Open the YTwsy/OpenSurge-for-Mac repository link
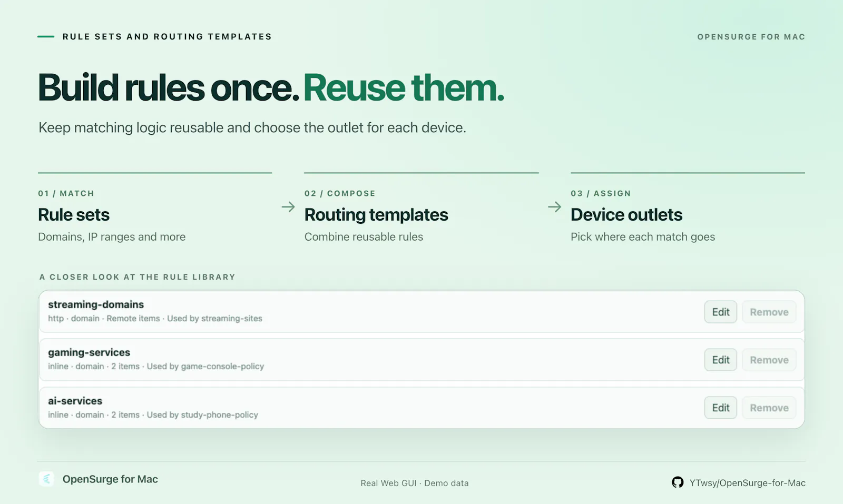The width and height of the screenshot is (843, 504). pos(747,483)
